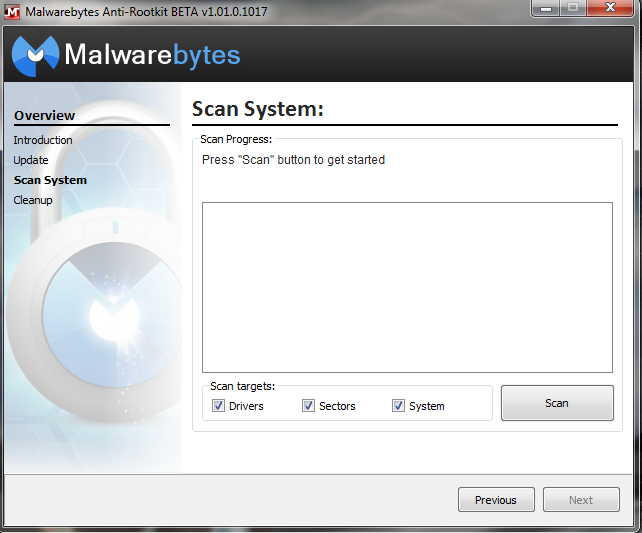The image size is (642, 533).
Task: Click the Overview sidebar heading
Action: (x=44, y=115)
